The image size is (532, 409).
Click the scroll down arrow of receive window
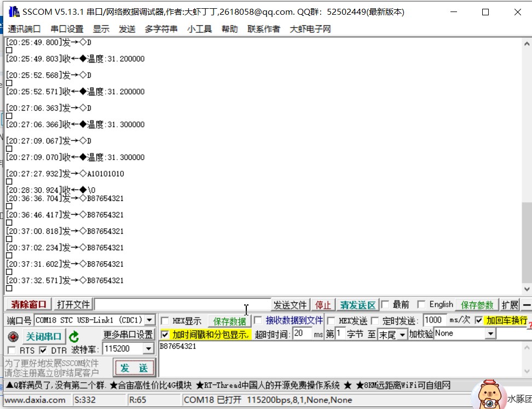pyautogui.click(x=527, y=290)
